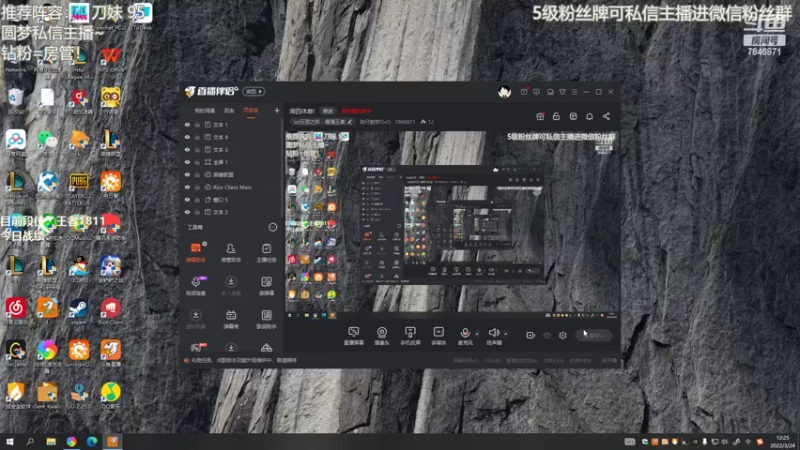The width and height of the screenshot is (800, 450).
Task: Switch to the 我的场景 scenes tab
Action: (x=205, y=111)
